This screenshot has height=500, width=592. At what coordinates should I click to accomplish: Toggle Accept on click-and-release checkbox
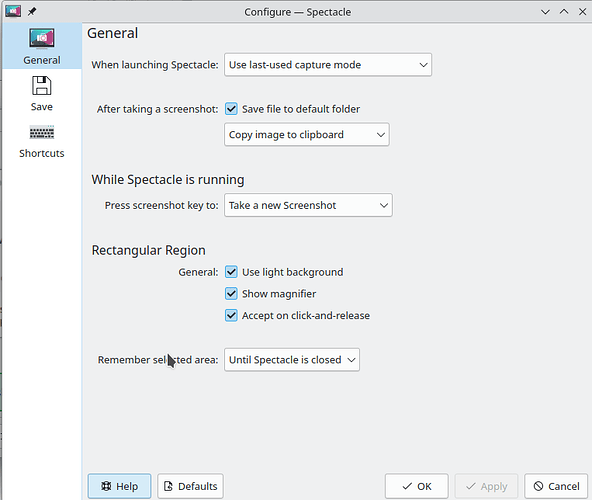click(231, 315)
